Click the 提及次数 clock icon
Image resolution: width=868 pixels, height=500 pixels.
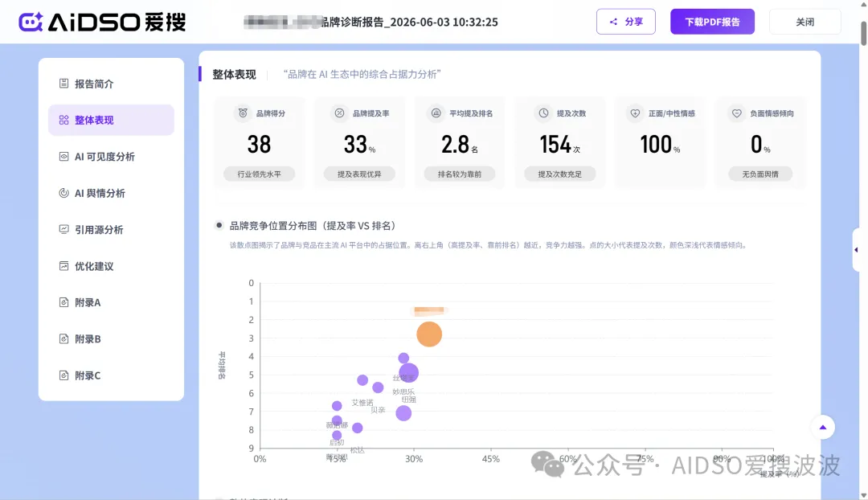coord(543,113)
